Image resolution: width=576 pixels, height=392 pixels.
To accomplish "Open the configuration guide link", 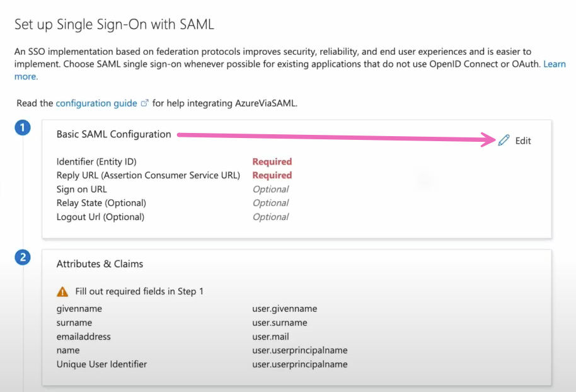I will point(96,103).
